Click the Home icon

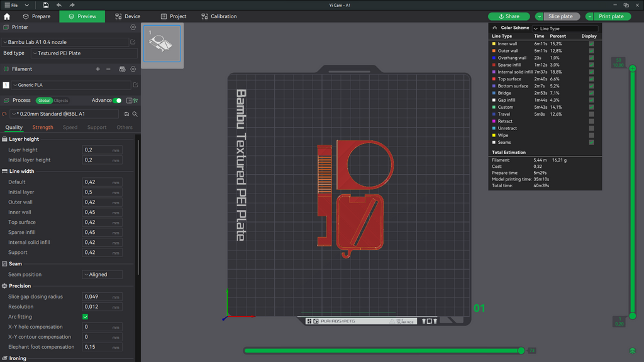pos(7,16)
